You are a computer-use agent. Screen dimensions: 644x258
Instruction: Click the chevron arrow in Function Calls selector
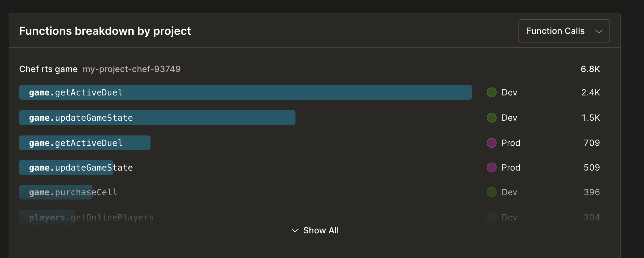599,31
